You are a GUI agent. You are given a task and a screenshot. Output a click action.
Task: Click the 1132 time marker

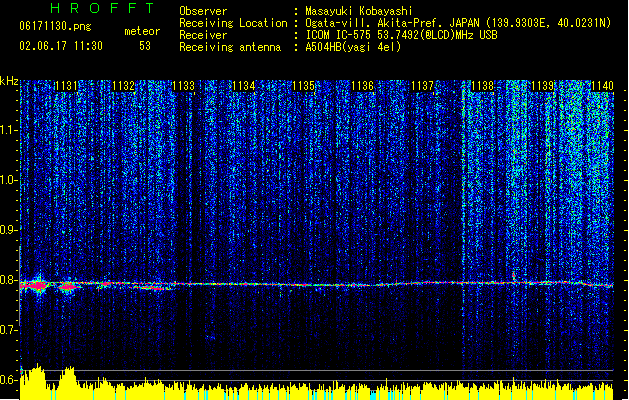tap(124, 86)
